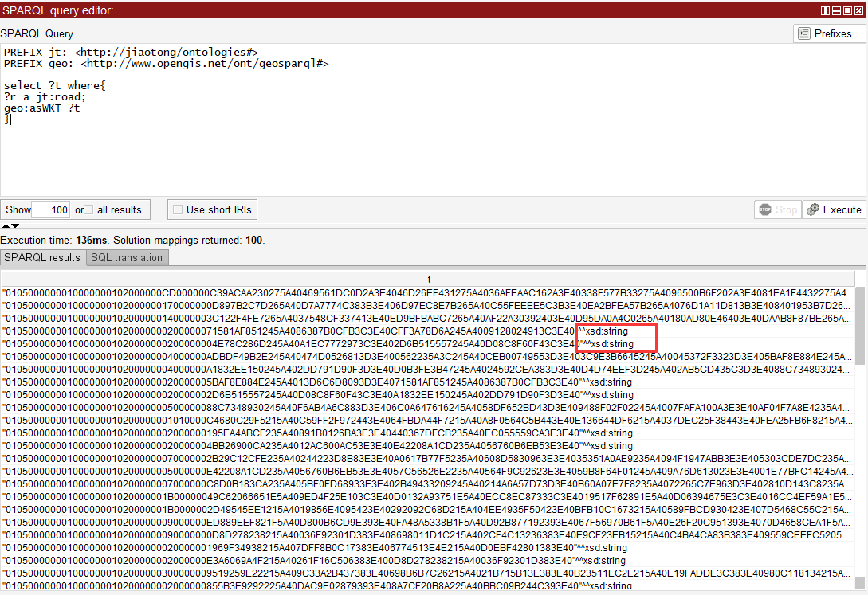Maximize the editor via the title-bar square icon
Image resolution: width=868 pixels, height=595 pixels.
[x=847, y=10]
